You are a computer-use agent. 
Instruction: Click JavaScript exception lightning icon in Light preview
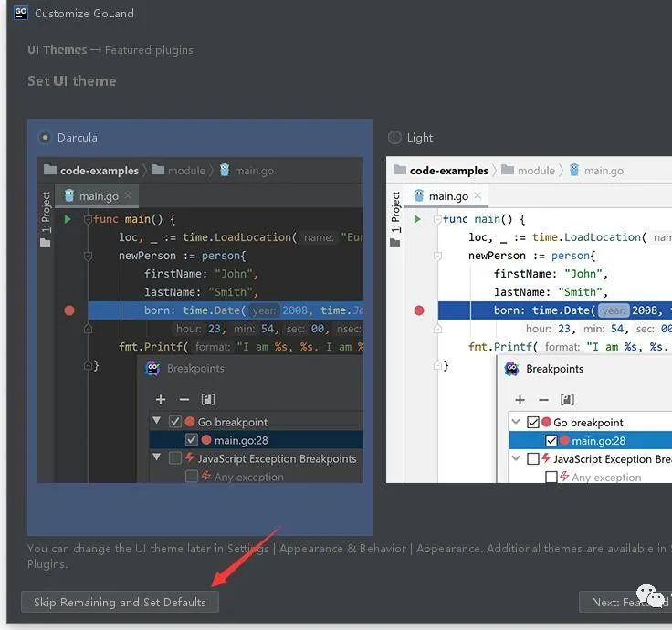[x=546, y=457]
